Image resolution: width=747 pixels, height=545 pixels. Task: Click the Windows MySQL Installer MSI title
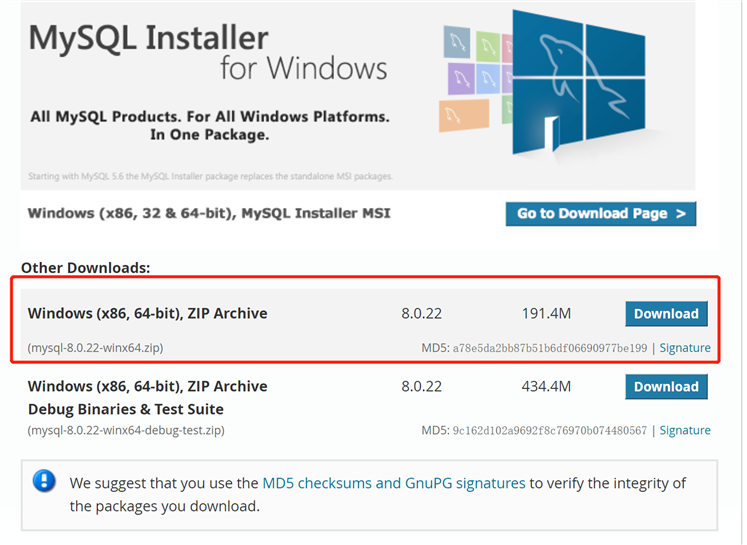click(209, 213)
